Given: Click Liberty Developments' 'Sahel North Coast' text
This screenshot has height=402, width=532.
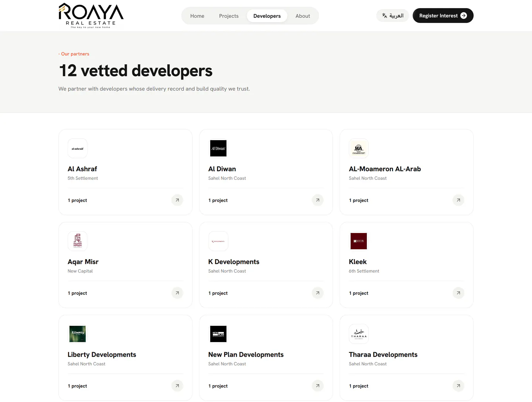Looking at the screenshot, I should click(86, 364).
